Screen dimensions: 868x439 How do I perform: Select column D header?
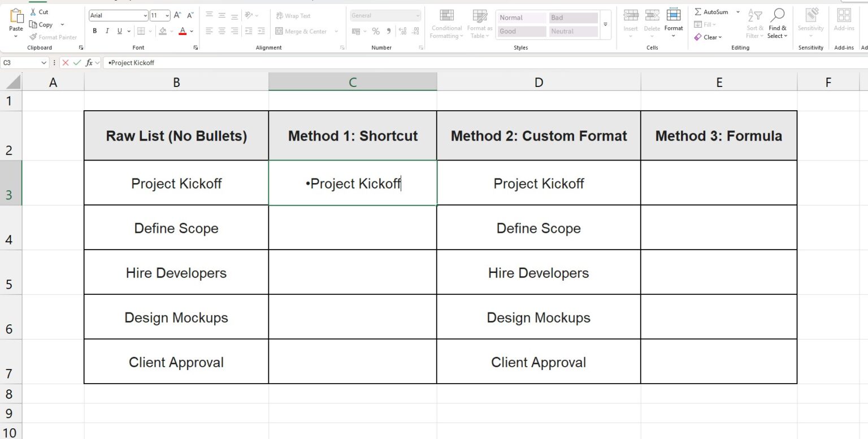point(539,82)
